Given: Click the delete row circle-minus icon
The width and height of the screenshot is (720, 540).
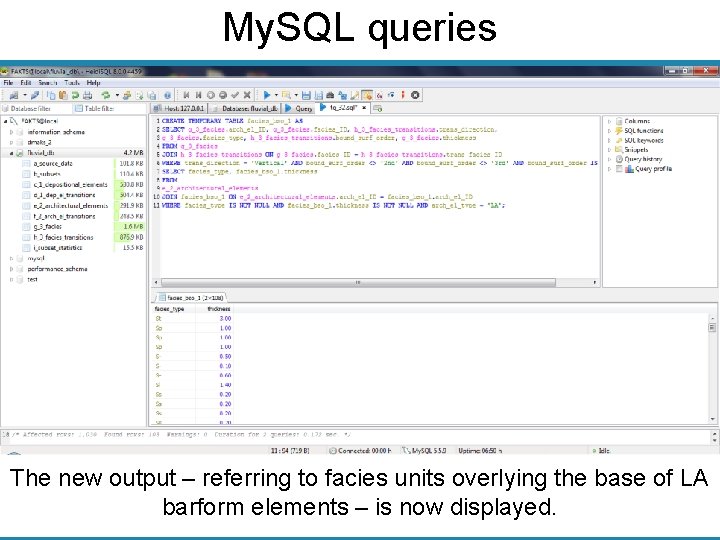Looking at the screenshot, I should click(x=223, y=95).
